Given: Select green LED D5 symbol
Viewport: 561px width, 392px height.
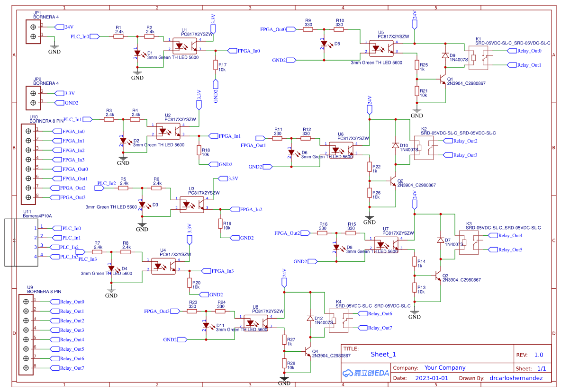Looking at the screenshot, I should [x=325, y=43].
